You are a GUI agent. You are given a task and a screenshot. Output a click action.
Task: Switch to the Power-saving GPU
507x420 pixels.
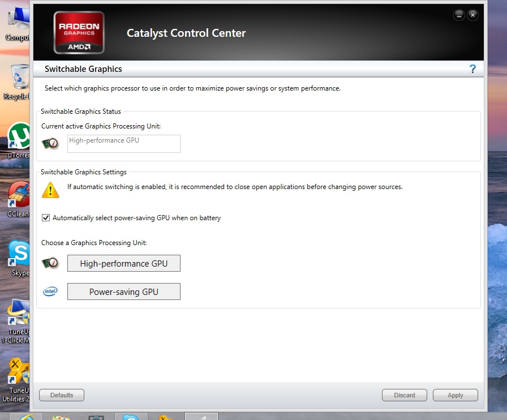point(124,292)
